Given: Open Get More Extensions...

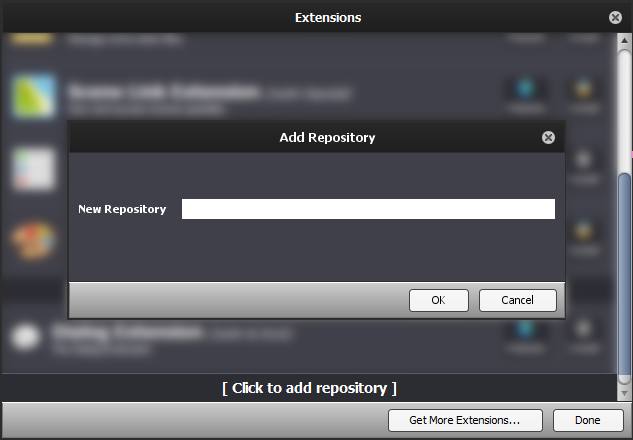Looking at the screenshot, I should pyautogui.click(x=465, y=420).
